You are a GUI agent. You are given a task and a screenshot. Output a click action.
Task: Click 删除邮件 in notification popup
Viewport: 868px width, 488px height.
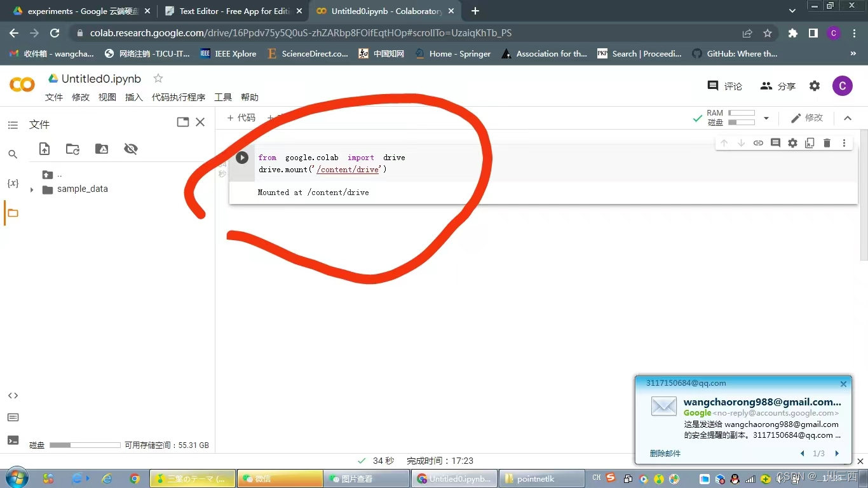665,453
